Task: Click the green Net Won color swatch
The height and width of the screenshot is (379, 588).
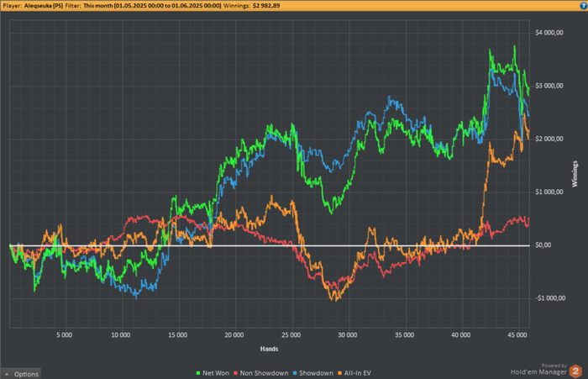Action: 198,373
